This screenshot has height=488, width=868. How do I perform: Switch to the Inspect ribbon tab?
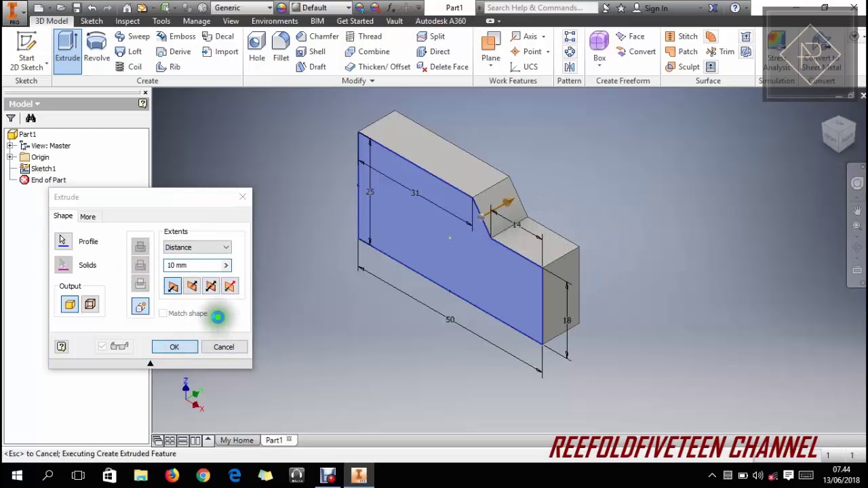[x=127, y=21]
